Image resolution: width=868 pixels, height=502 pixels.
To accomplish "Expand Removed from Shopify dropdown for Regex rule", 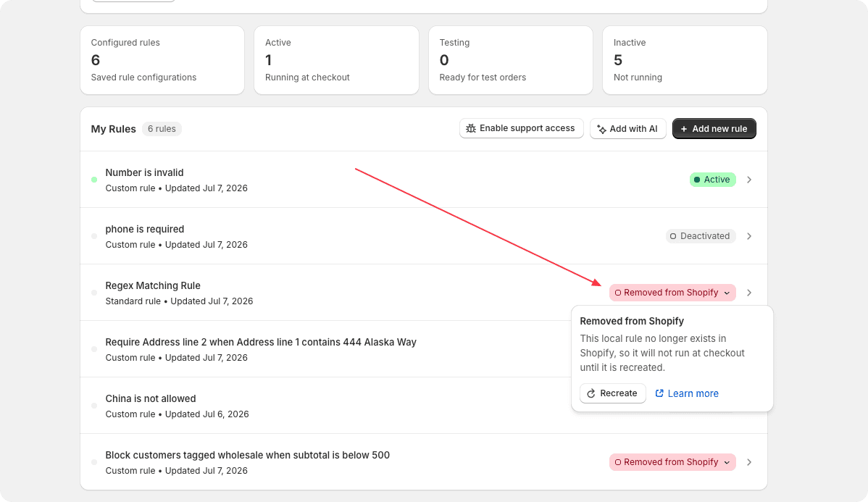I will pos(672,293).
